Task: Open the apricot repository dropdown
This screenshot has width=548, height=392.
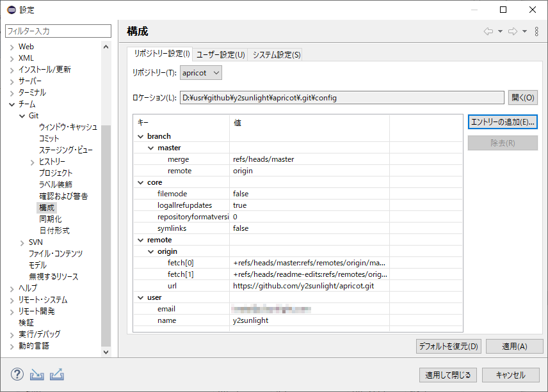Action: pos(200,73)
